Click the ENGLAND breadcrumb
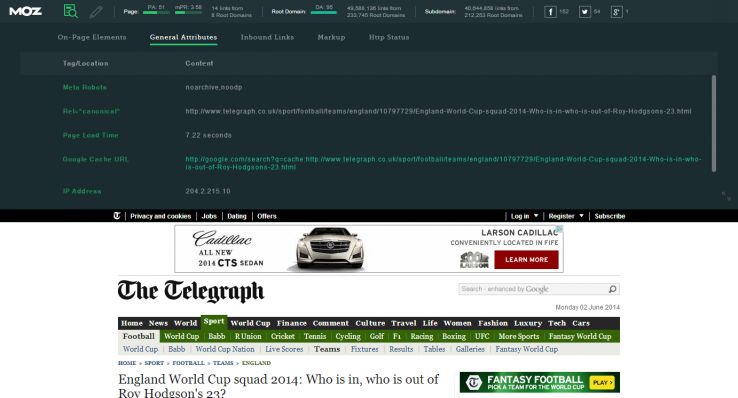The height and width of the screenshot is (398, 738). point(256,363)
